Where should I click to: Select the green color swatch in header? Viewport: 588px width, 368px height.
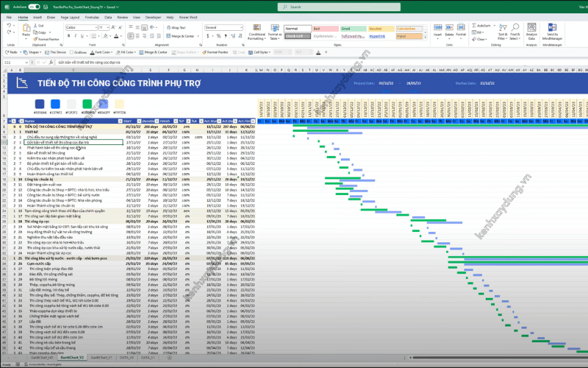pyautogui.click(x=87, y=104)
